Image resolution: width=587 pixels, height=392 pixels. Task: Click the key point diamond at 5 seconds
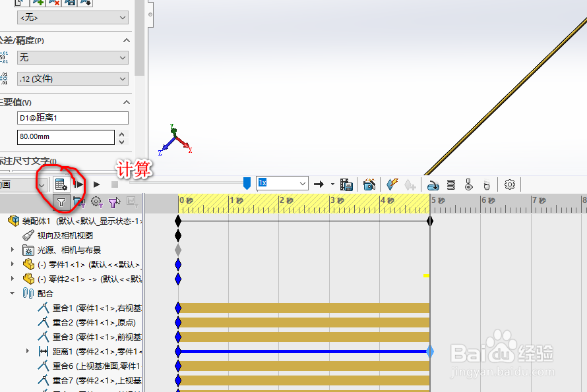click(x=430, y=221)
